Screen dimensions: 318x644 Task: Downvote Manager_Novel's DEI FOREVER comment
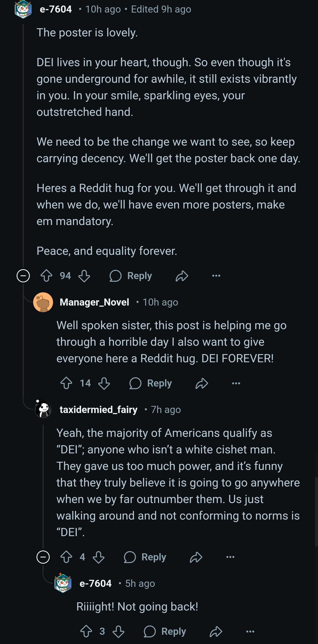coord(104,383)
